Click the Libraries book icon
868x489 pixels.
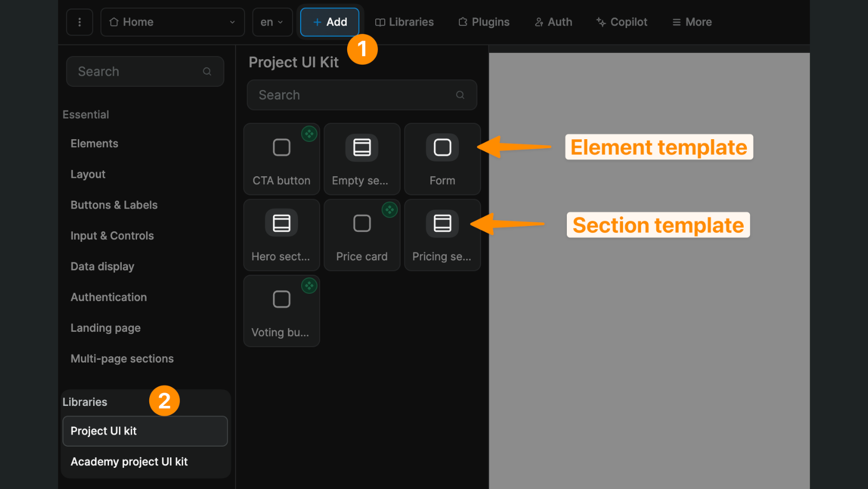click(380, 22)
